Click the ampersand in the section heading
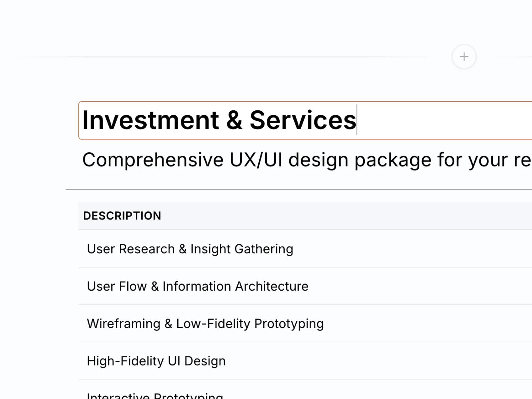This screenshot has width=532, height=399. (x=234, y=120)
